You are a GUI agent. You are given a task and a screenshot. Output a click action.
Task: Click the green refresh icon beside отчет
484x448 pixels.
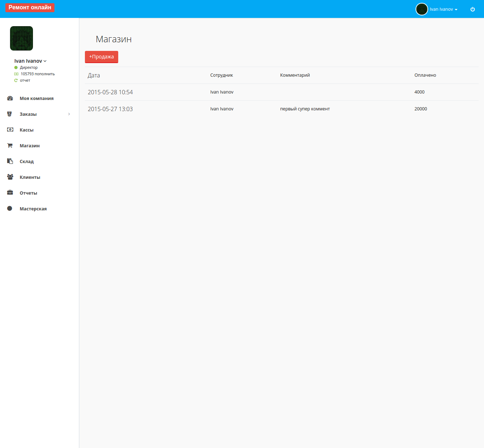[x=16, y=80]
